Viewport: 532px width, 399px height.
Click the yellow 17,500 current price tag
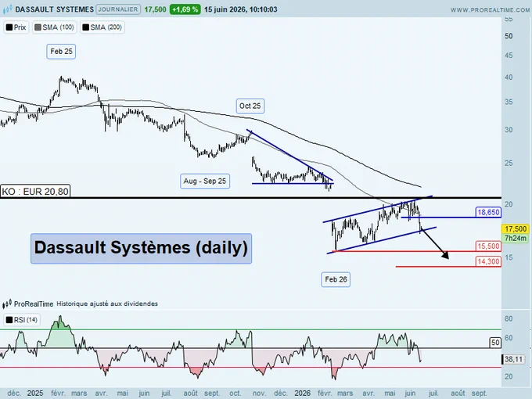[516, 229]
